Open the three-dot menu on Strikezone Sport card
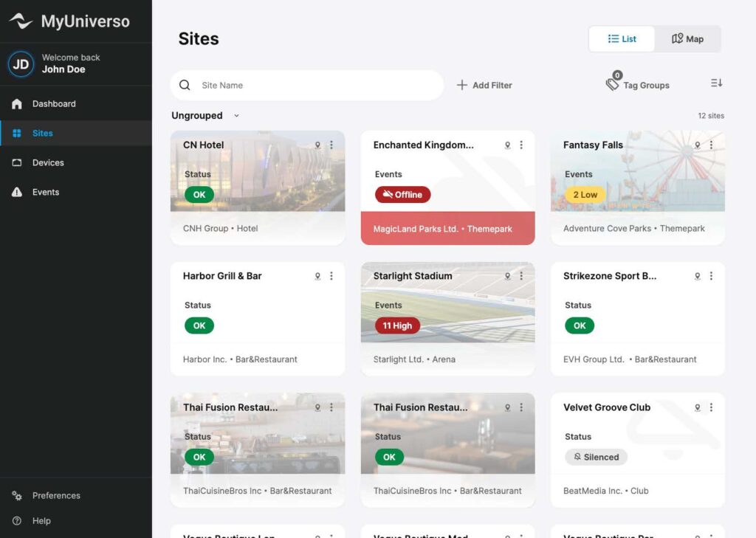 [x=711, y=276]
